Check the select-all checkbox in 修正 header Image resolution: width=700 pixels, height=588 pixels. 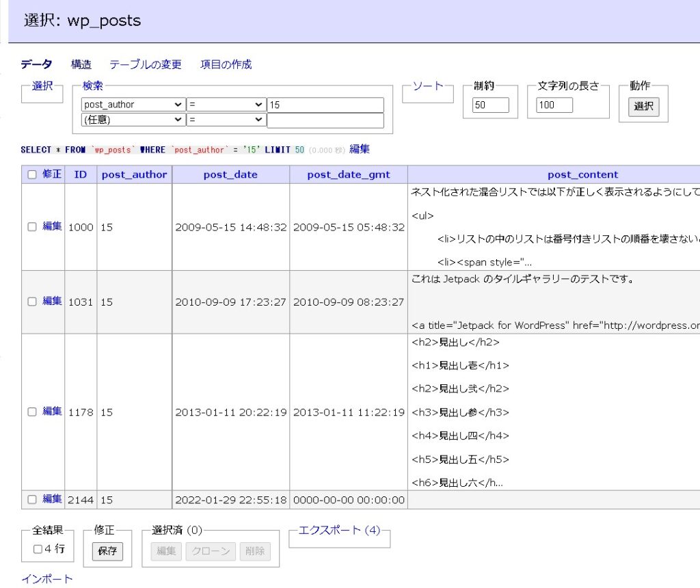point(32,175)
